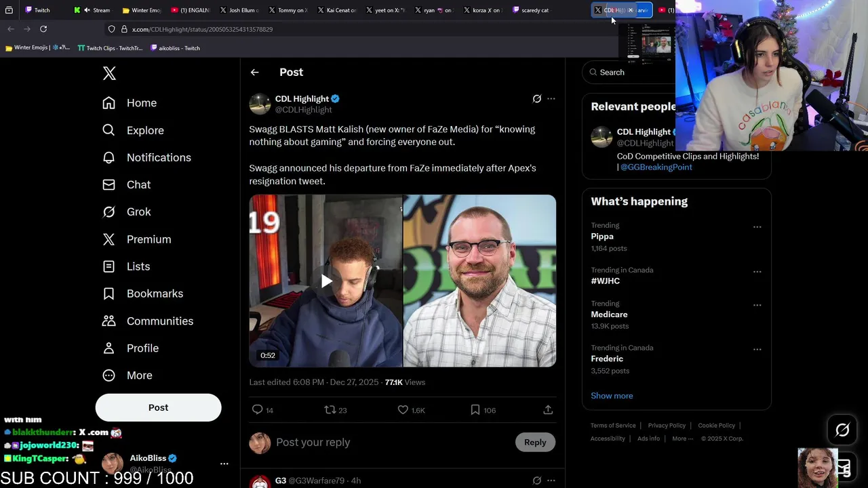The width and height of the screenshot is (868, 488).
Task: Open the Ads info footer link
Action: [x=648, y=439]
